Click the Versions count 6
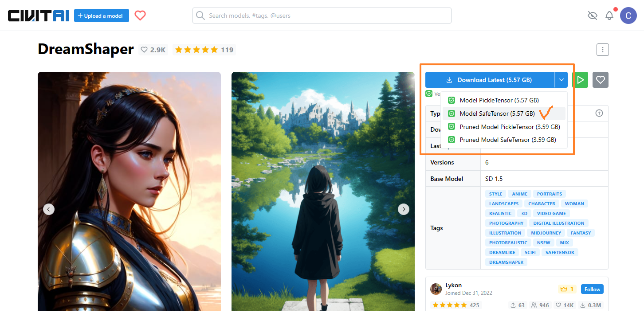The height and width of the screenshot is (313, 644). tap(487, 162)
